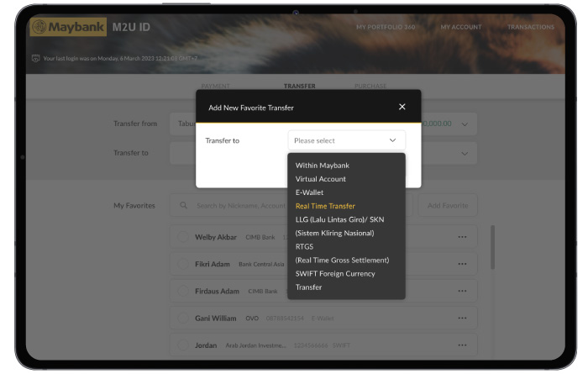
Task: Close the Add New Favorite Transfer dialog
Action: click(402, 107)
